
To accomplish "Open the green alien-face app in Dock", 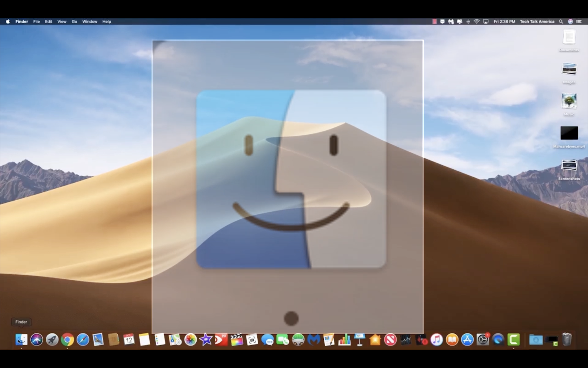I will coord(298,340).
